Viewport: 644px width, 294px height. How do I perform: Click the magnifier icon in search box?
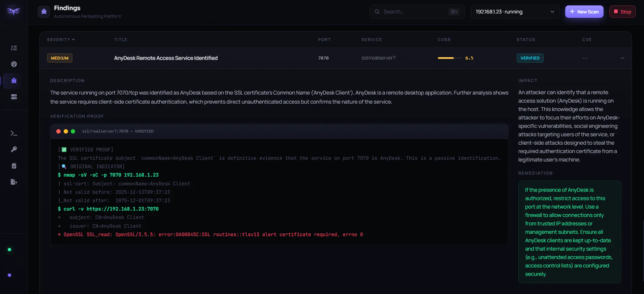coord(377,12)
